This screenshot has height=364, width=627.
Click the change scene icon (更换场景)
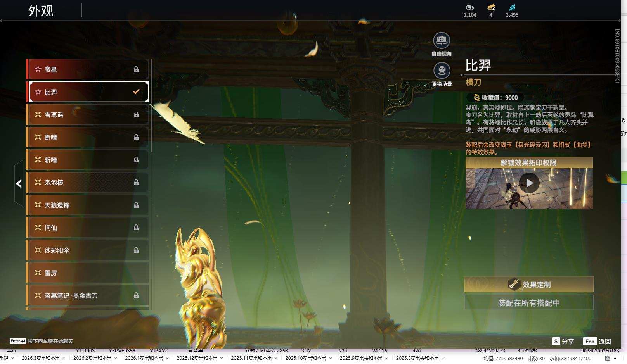(442, 70)
